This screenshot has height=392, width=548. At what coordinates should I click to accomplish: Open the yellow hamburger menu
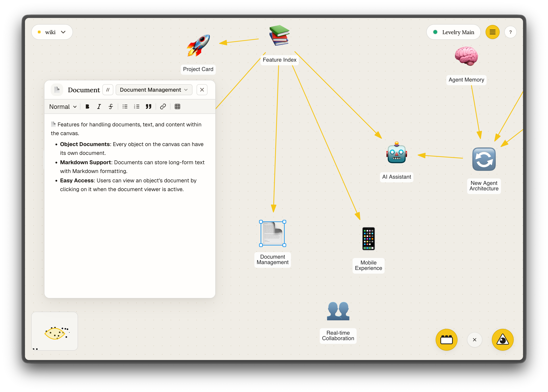coord(492,32)
